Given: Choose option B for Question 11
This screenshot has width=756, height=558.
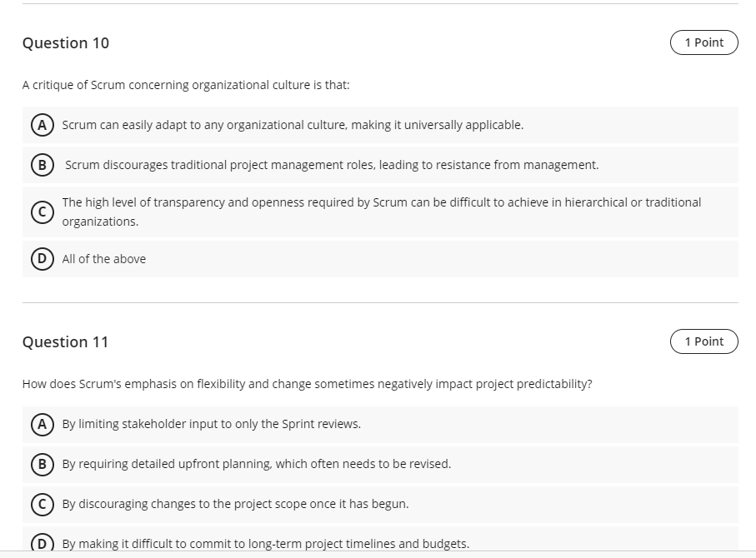Looking at the screenshot, I should [42, 463].
